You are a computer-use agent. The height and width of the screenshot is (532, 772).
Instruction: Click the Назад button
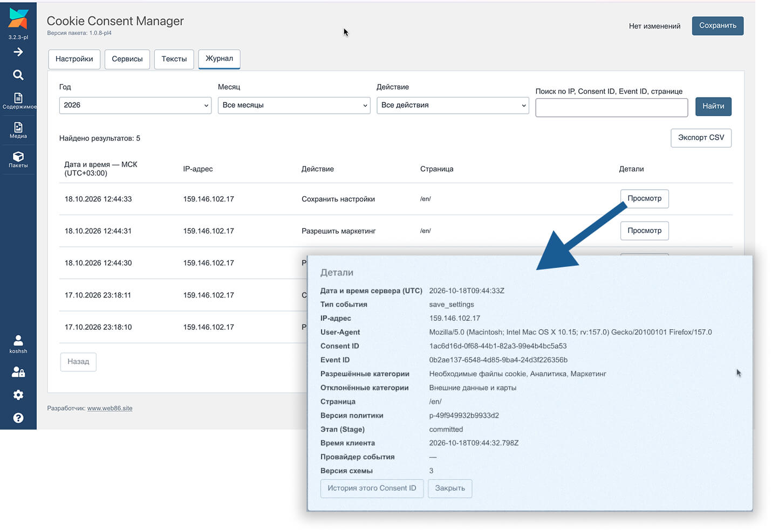(x=78, y=362)
